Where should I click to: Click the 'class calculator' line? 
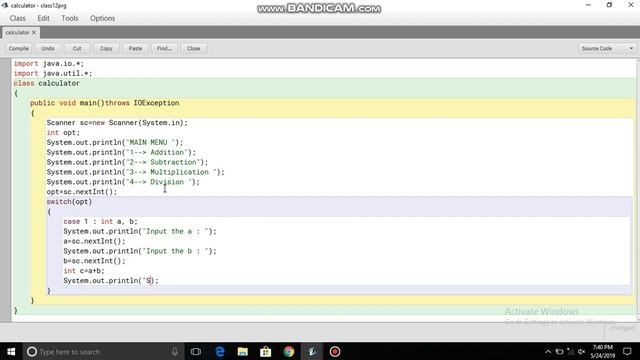tap(47, 83)
